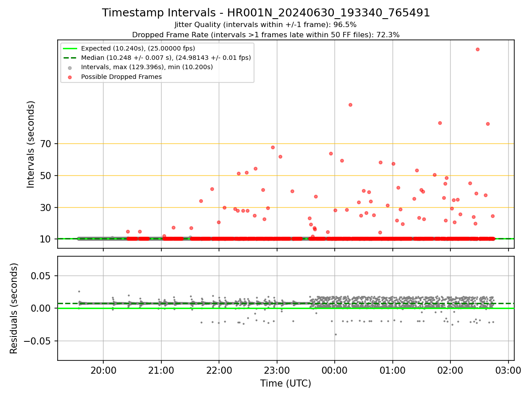Click legend entry "Intervals, max (129.396s), min (10.200s)"
This screenshot has width=532, height=399.
tap(147, 67)
